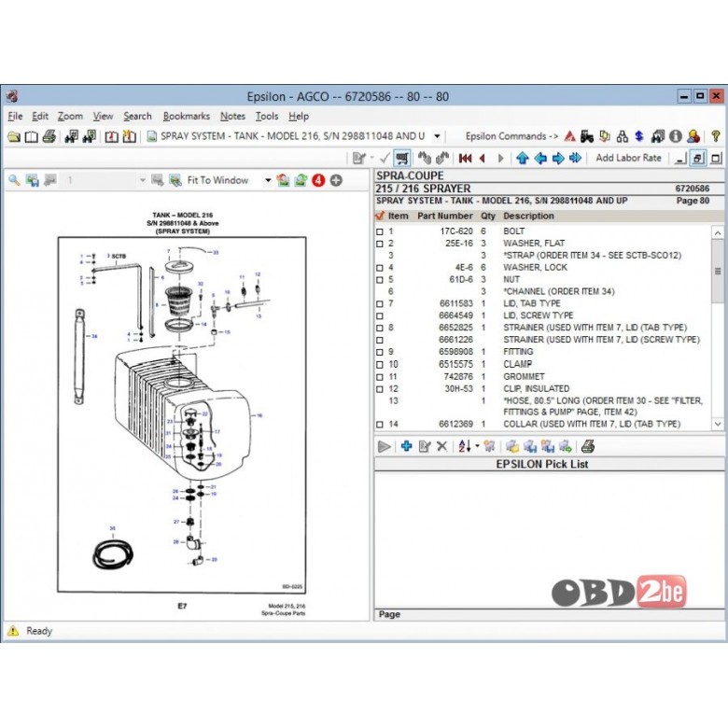Image resolution: width=728 pixels, height=728 pixels.
Task: Print using the main toolbar printer icon
Action: (49, 136)
